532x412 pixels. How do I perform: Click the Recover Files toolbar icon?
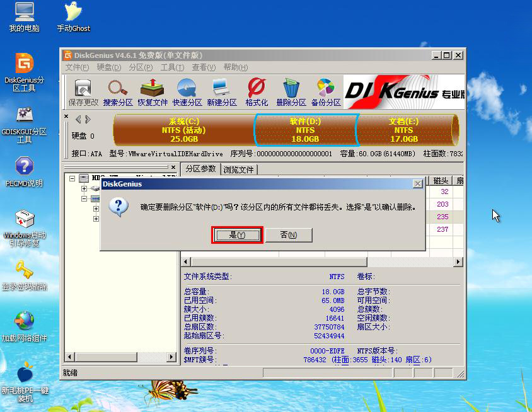(153, 92)
